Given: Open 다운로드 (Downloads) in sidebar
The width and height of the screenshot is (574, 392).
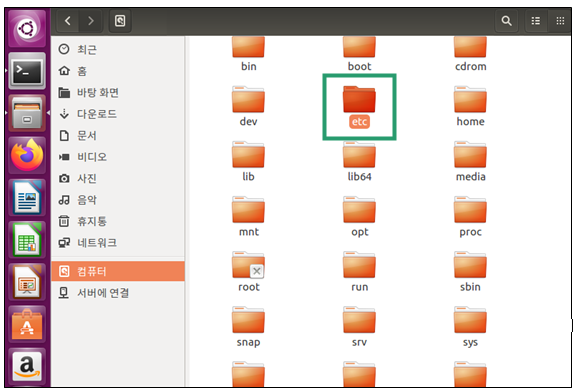Looking at the screenshot, I should tap(118, 114).
